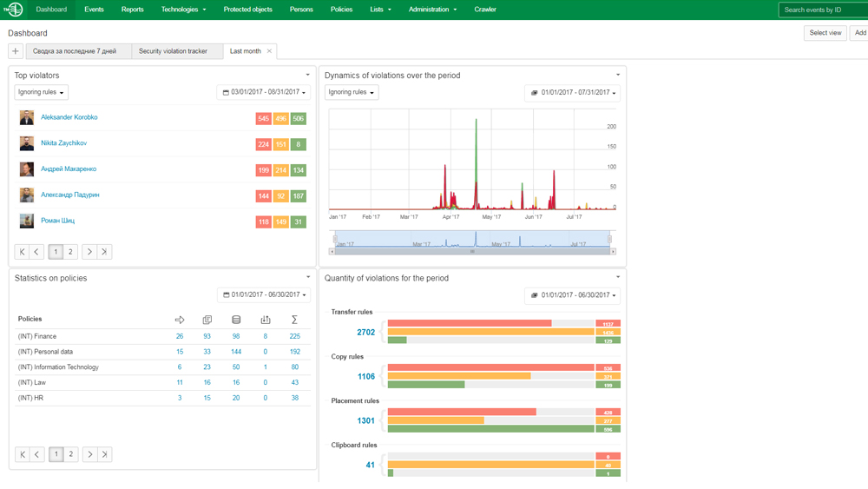Image resolution: width=868 pixels, height=489 pixels.
Task: Click the application logo in the top bar
Action: click(x=13, y=10)
